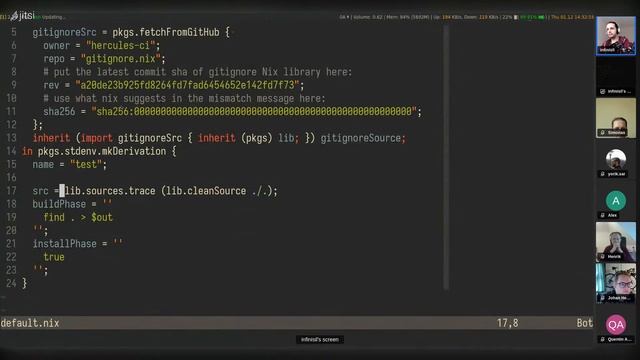Click the gitignoreSource identifier on line 13
Viewport: 640px width, 360px height.
coord(360,138)
